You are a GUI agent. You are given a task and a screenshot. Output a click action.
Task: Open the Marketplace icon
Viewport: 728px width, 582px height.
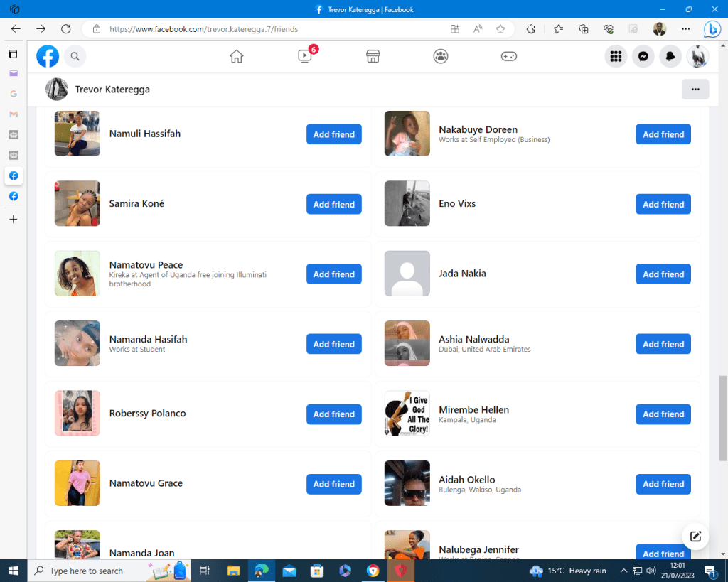pos(373,56)
